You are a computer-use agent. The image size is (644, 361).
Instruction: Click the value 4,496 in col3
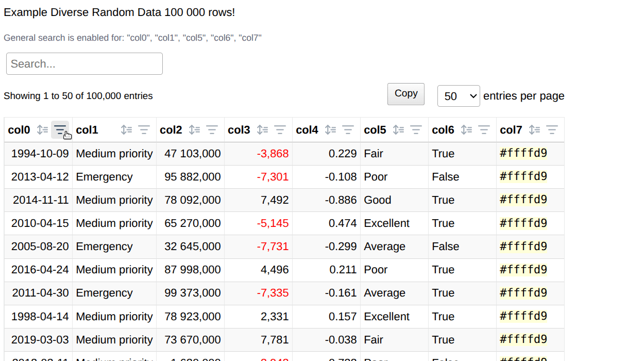coord(275,269)
